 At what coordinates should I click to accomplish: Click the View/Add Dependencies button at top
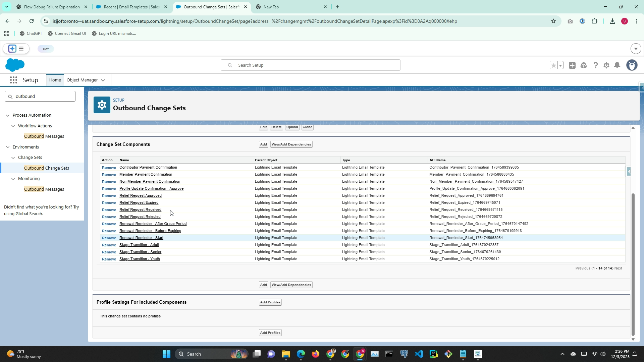(x=291, y=144)
